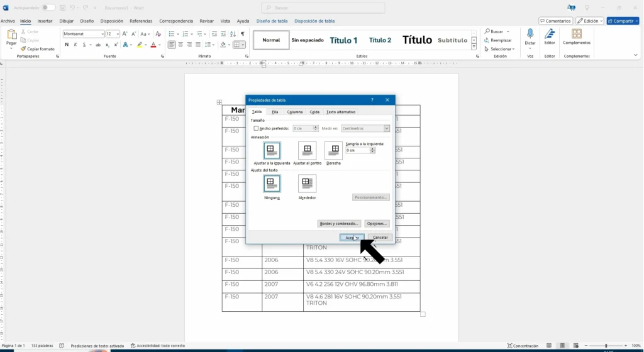
Task: Underline text with the S button
Action: point(84,45)
